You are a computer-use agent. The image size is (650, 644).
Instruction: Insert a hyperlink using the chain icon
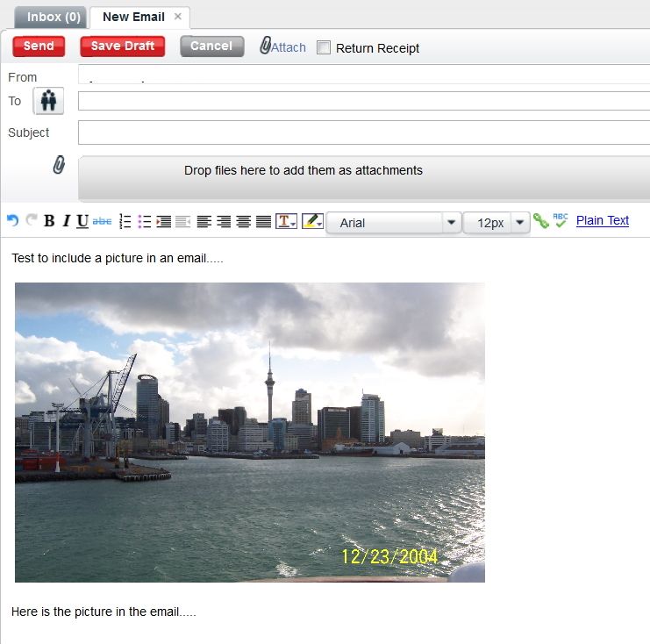(x=541, y=221)
